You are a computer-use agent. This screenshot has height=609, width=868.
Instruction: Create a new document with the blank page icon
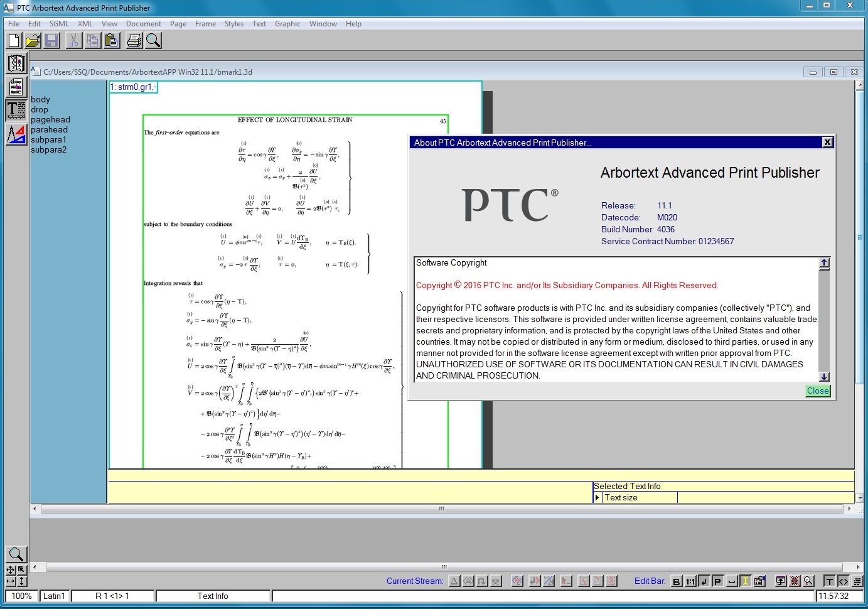(x=14, y=41)
